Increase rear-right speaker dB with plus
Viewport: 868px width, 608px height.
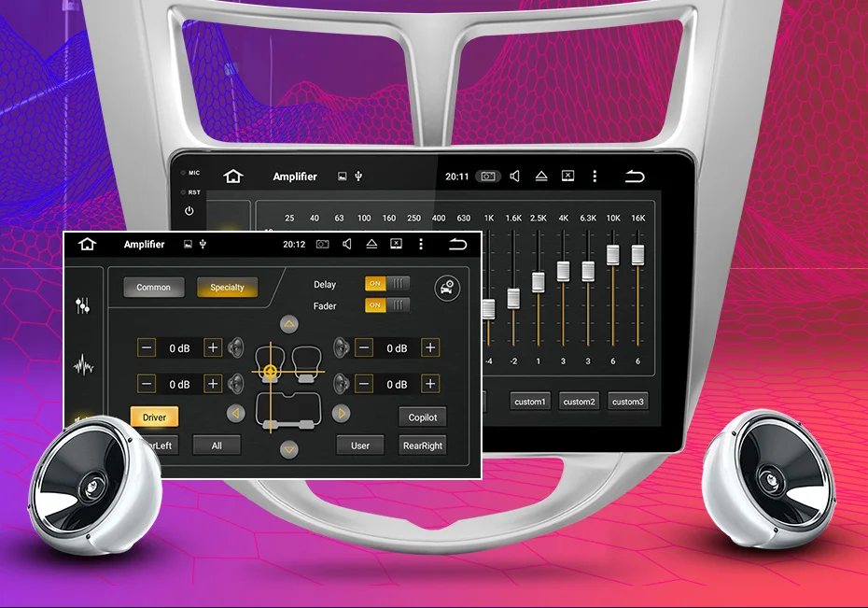430,384
